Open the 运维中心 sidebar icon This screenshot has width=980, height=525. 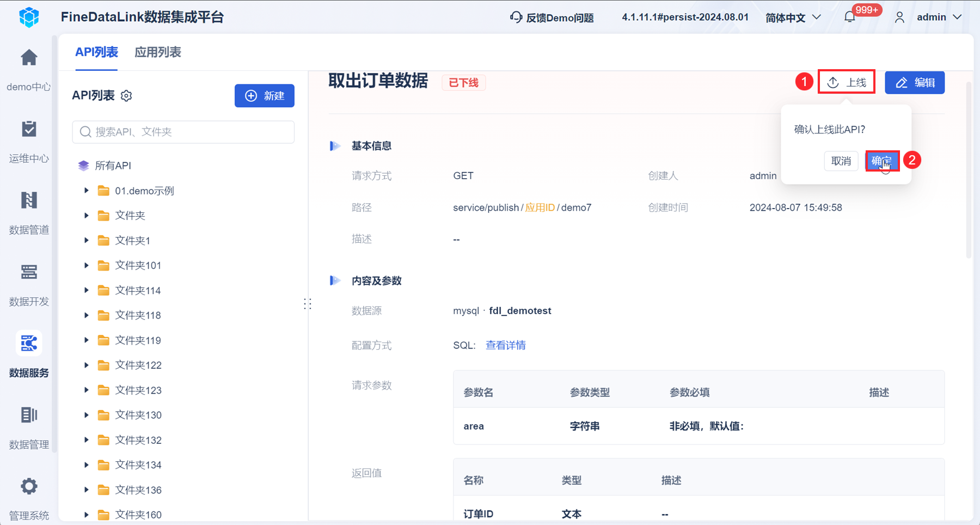tap(29, 129)
